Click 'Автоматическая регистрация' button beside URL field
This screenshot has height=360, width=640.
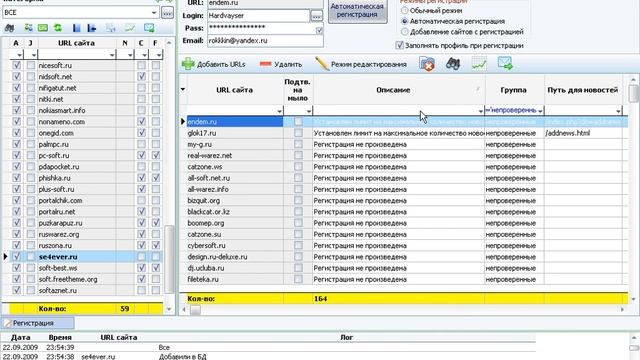click(357, 10)
